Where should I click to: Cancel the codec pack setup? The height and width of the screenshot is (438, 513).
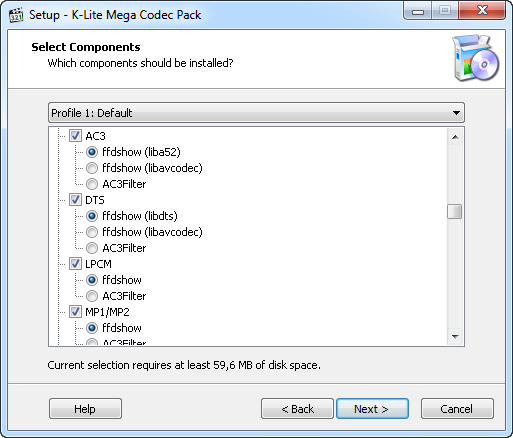click(457, 408)
